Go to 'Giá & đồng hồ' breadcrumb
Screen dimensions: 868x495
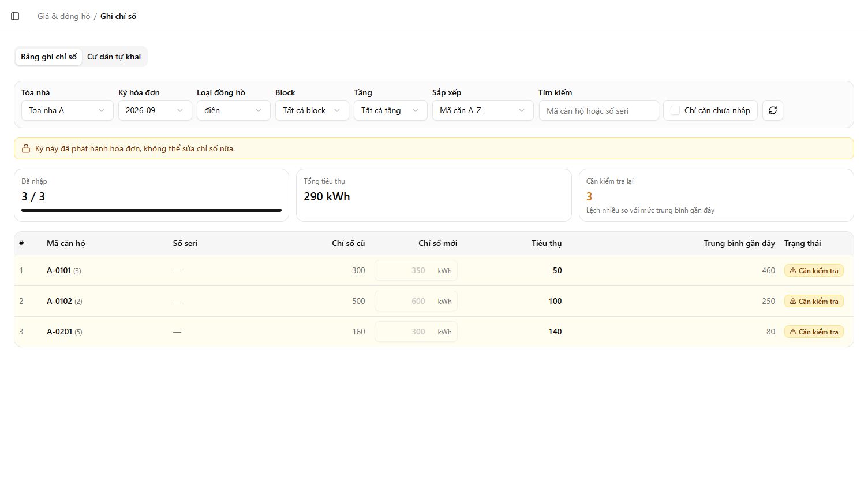64,16
